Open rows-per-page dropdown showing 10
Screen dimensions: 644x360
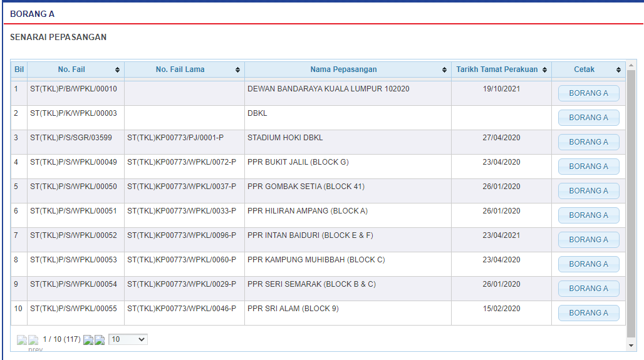(x=128, y=339)
